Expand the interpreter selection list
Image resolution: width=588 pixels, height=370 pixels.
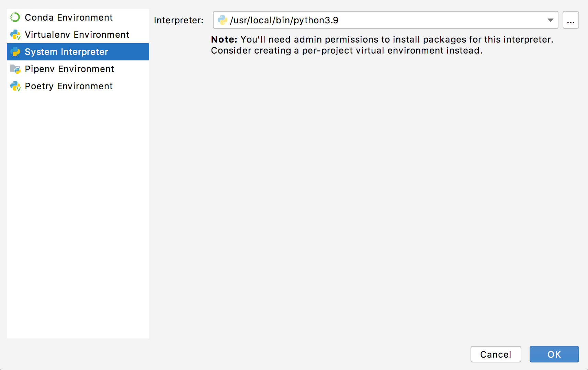pos(550,20)
